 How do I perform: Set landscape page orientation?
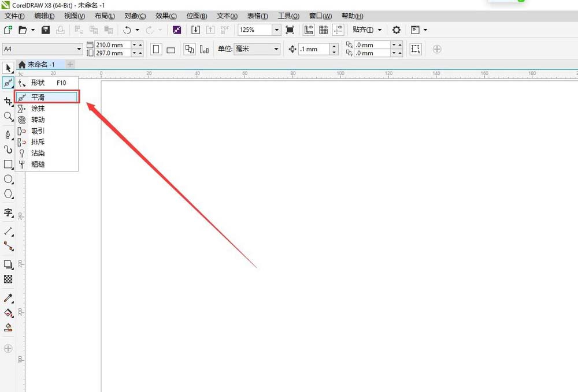tap(171, 50)
